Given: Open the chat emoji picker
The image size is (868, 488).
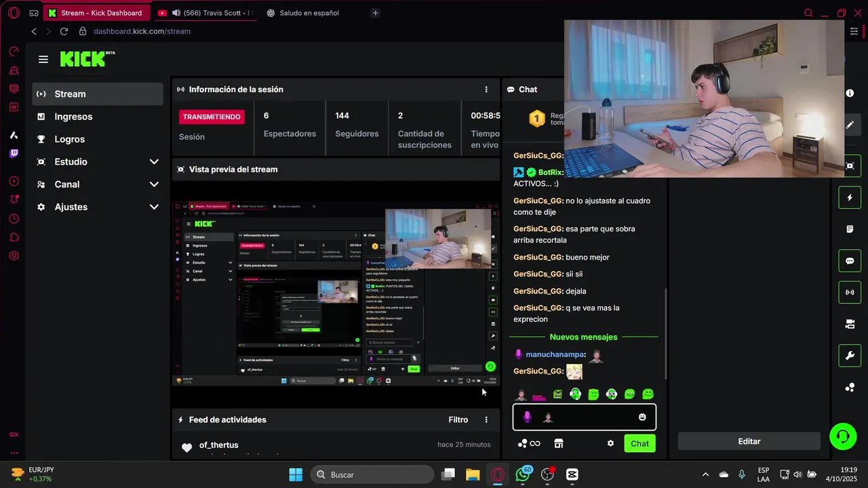Looking at the screenshot, I should [x=642, y=417].
